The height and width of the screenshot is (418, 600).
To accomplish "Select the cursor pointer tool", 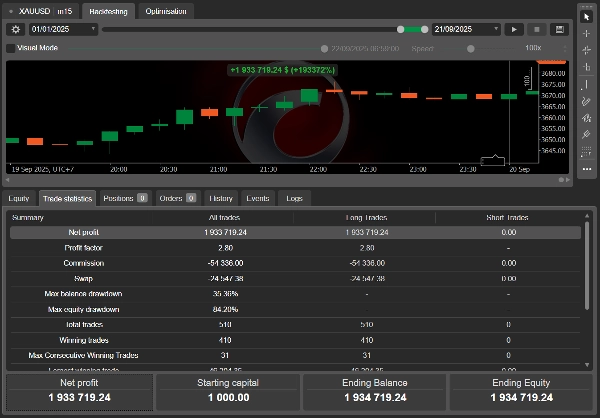I will pyautogui.click(x=586, y=17).
